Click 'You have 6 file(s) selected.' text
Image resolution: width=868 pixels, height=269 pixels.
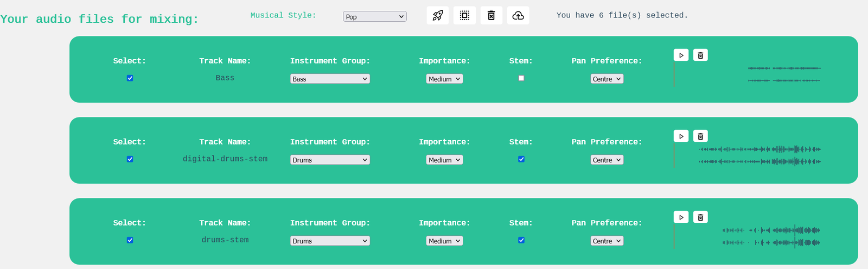622,15
